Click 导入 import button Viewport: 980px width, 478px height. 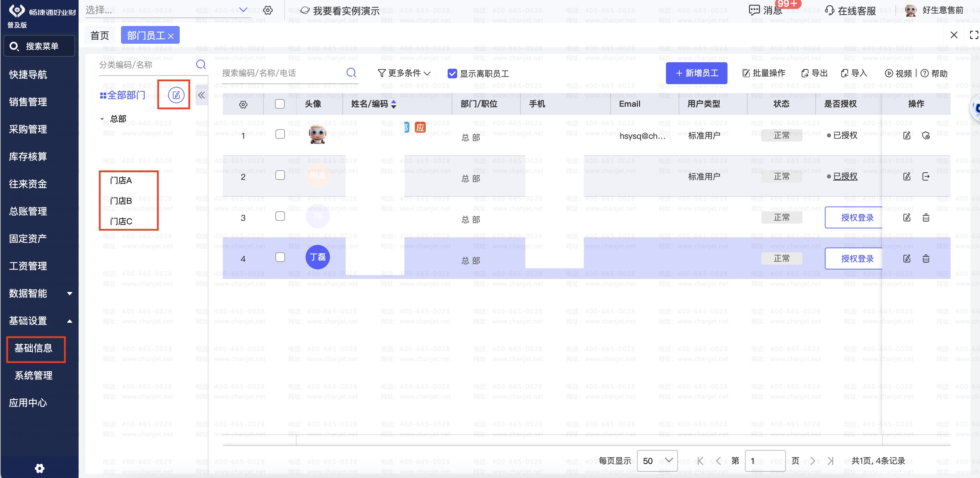(x=853, y=73)
